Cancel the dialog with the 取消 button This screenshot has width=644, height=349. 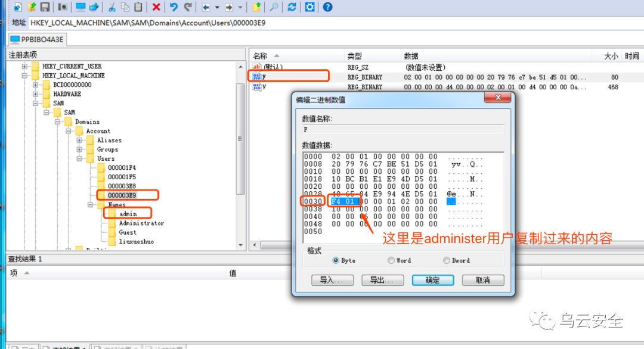click(x=483, y=280)
